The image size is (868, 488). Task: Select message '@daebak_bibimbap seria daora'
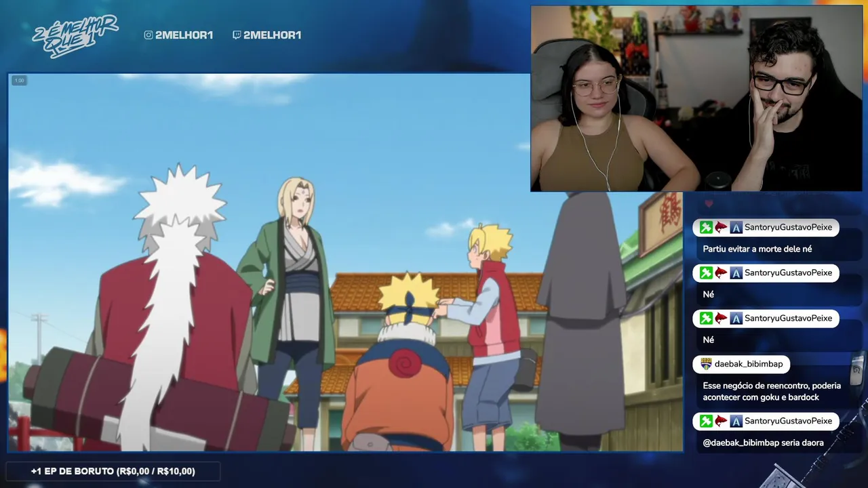764,443
